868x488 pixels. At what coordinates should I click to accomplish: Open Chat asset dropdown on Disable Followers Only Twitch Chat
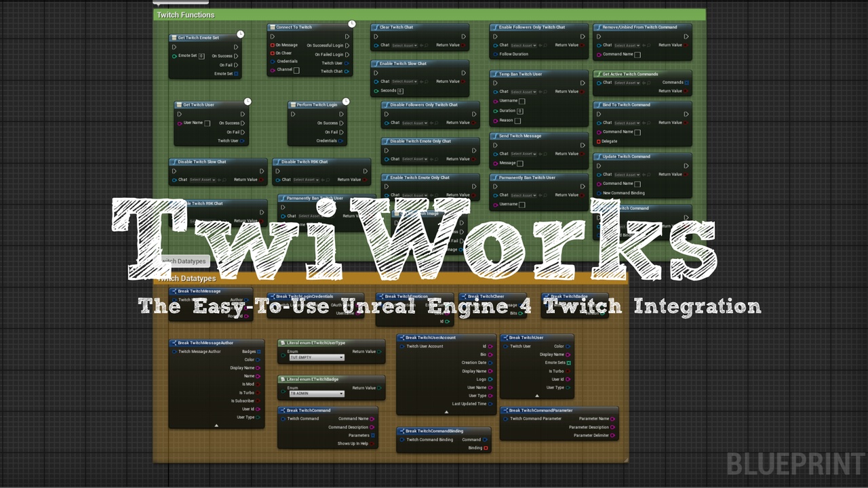pos(415,123)
